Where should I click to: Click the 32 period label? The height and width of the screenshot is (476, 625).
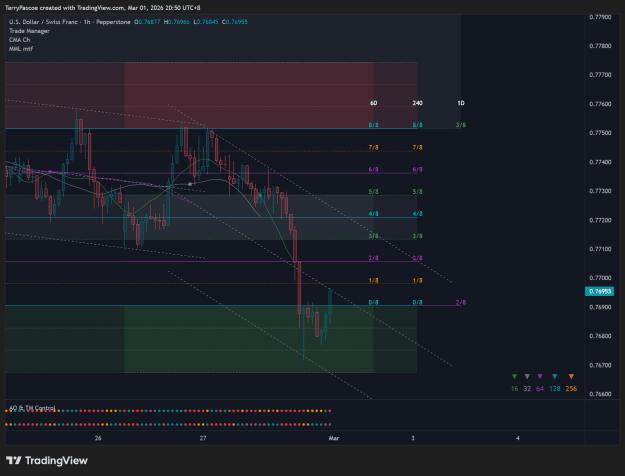coord(527,389)
